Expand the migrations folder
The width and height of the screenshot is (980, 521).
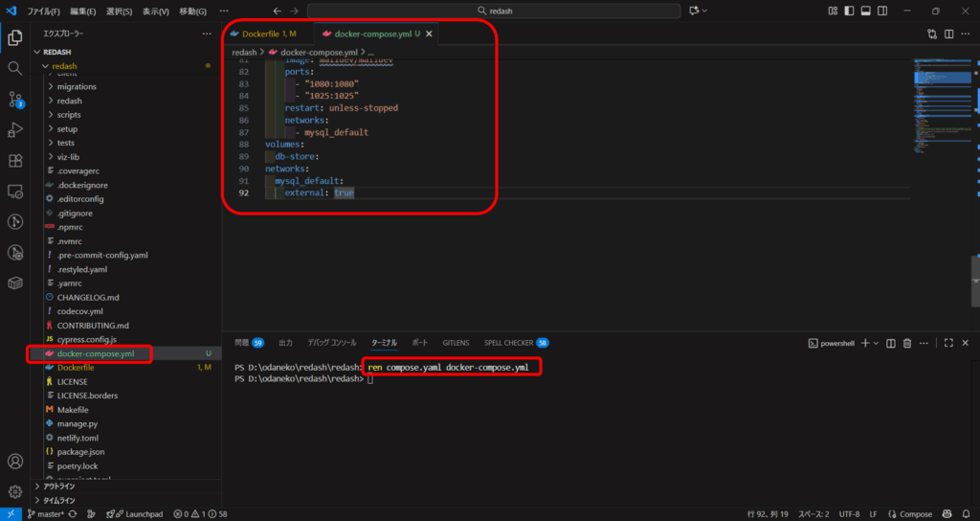[77, 86]
